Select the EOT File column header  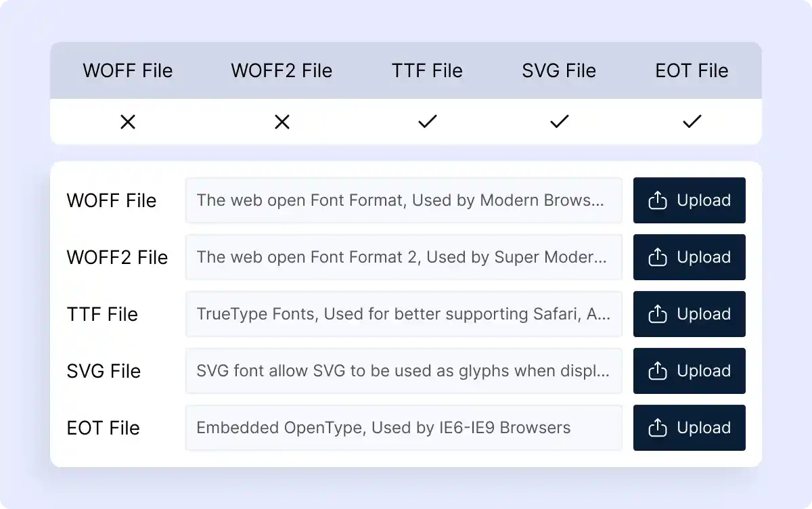tap(692, 71)
